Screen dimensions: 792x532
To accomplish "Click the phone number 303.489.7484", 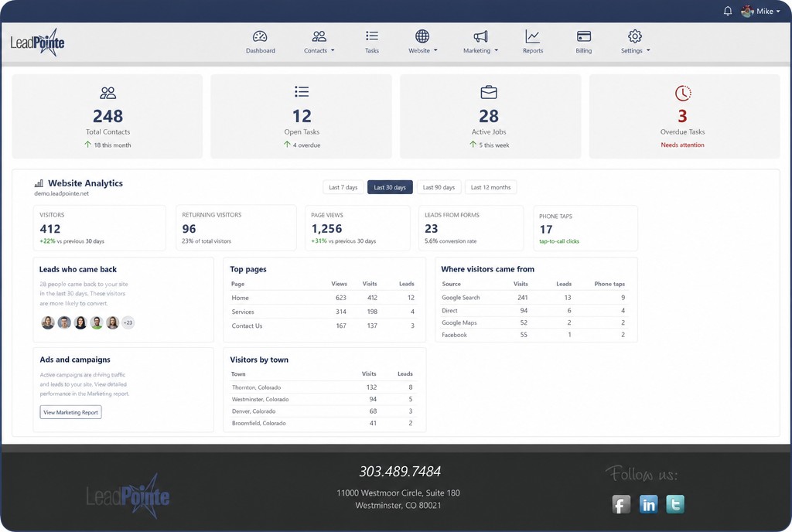I will [x=400, y=472].
